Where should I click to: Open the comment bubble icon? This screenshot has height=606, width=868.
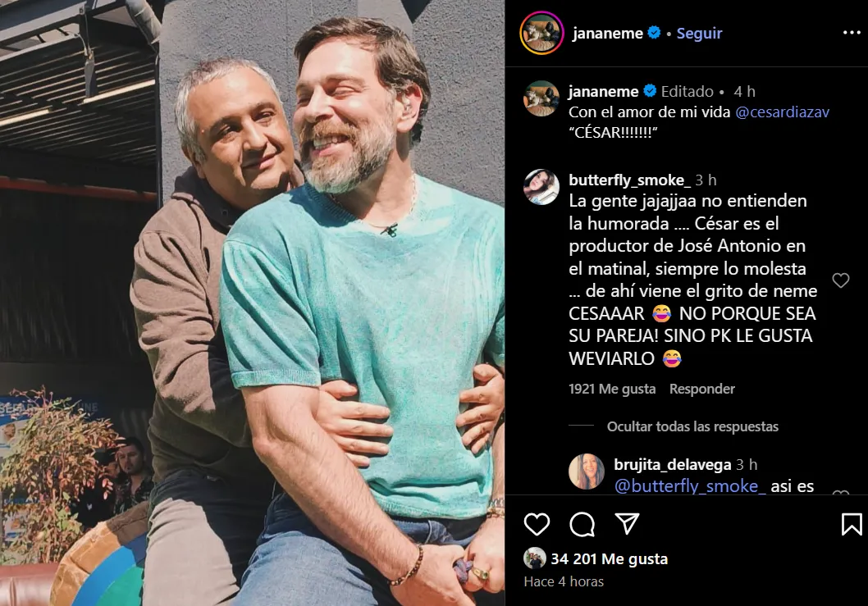click(582, 523)
